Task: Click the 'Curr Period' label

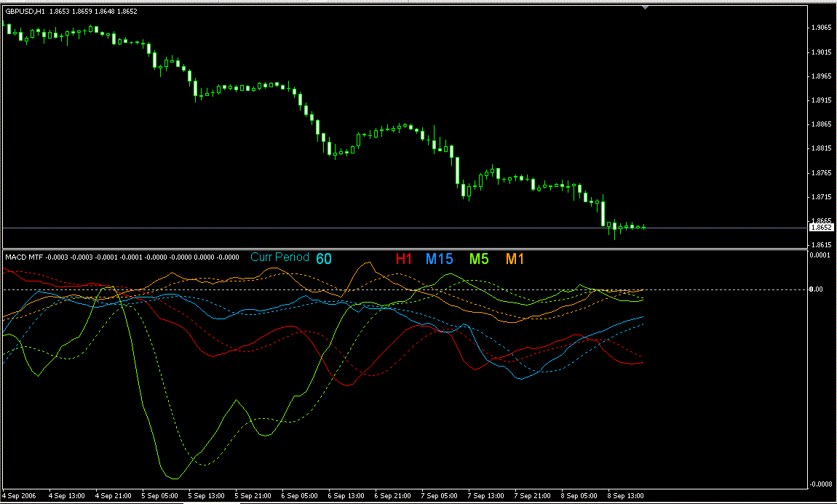Action: 279,257
